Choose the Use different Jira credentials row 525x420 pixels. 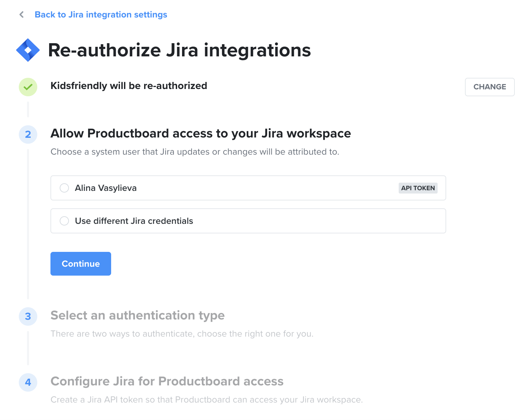[x=248, y=221]
